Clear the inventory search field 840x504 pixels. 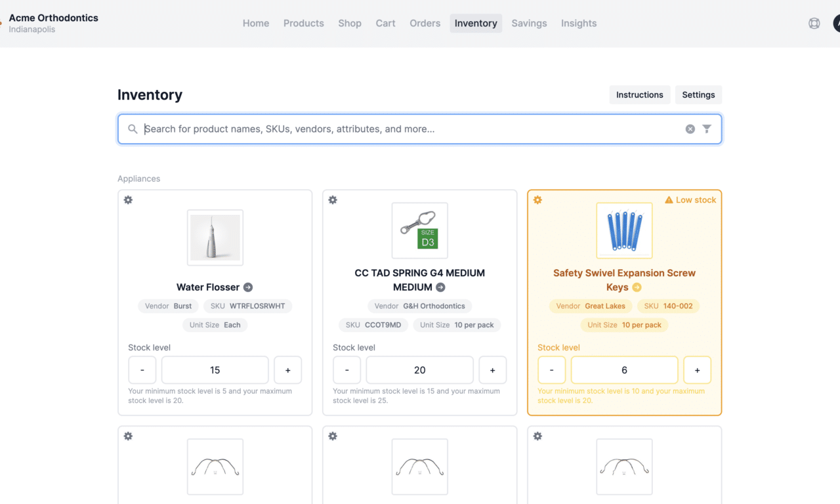click(x=690, y=129)
